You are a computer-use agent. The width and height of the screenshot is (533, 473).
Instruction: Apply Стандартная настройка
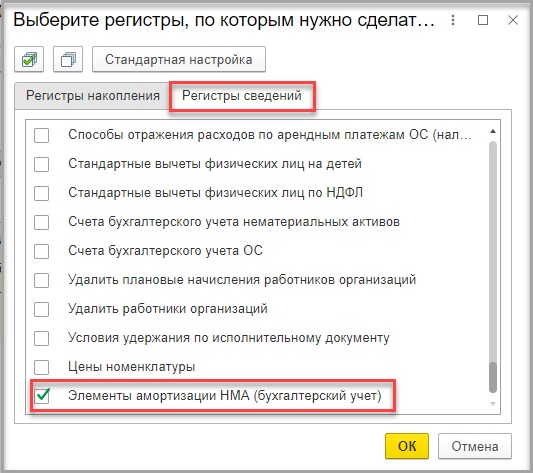click(179, 60)
